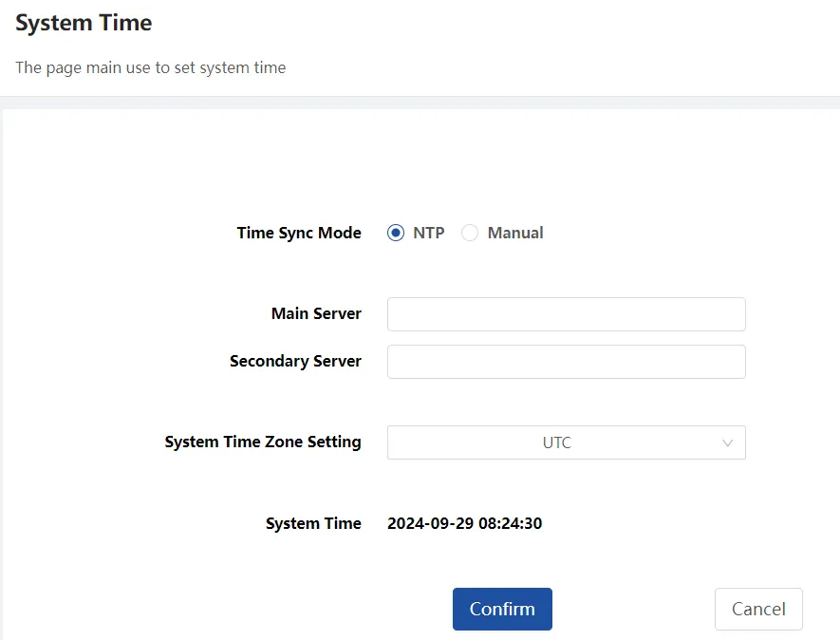The image size is (840, 640).
Task: Click the system time value 2024-09-29 08:24:30
Action: (464, 523)
